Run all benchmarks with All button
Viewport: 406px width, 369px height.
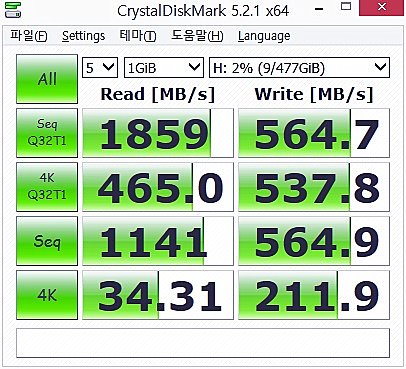pos(47,79)
